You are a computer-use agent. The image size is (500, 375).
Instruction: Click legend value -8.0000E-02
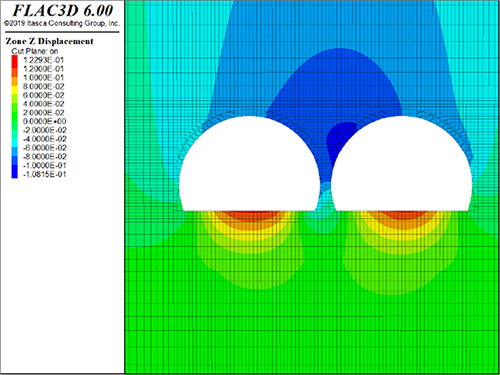[x=45, y=156]
